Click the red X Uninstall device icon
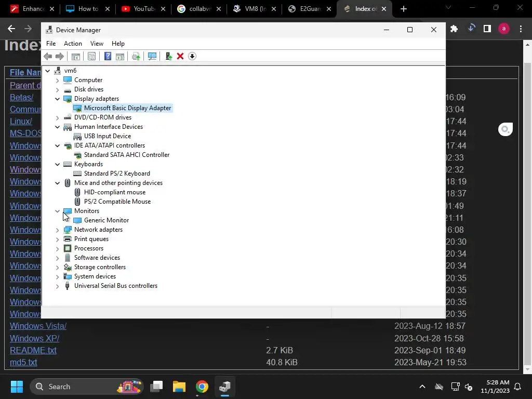Image resolution: width=532 pixels, height=399 pixels. click(x=180, y=56)
